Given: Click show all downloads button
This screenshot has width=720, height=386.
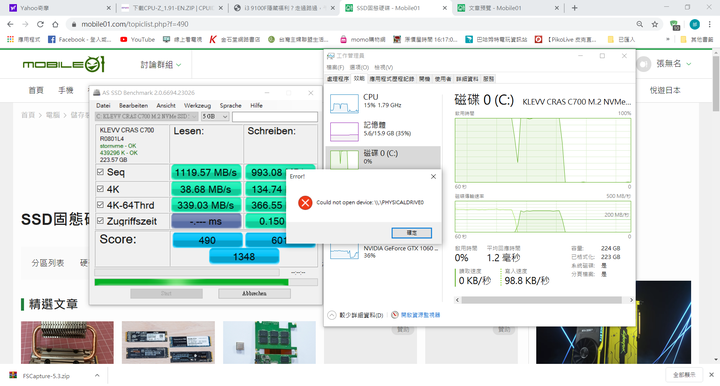Looking at the screenshot, I should click(x=684, y=375).
